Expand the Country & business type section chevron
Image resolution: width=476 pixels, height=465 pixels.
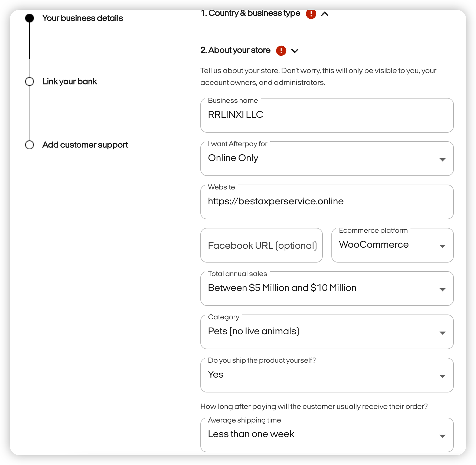click(x=325, y=14)
